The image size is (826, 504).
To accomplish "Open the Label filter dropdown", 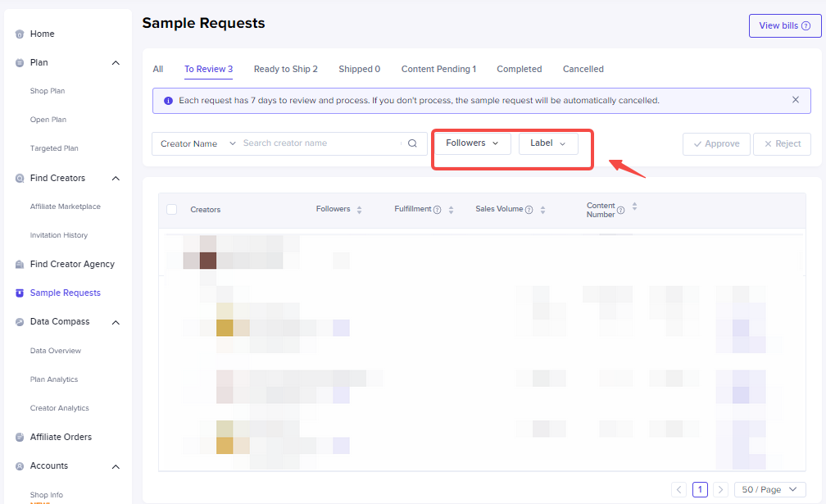I will click(548, 143).
